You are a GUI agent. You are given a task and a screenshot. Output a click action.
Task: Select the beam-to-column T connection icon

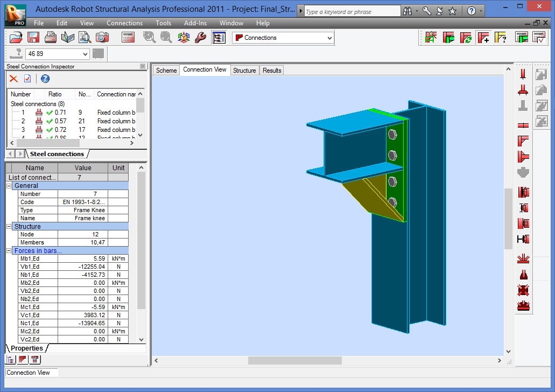pos(523,157)
